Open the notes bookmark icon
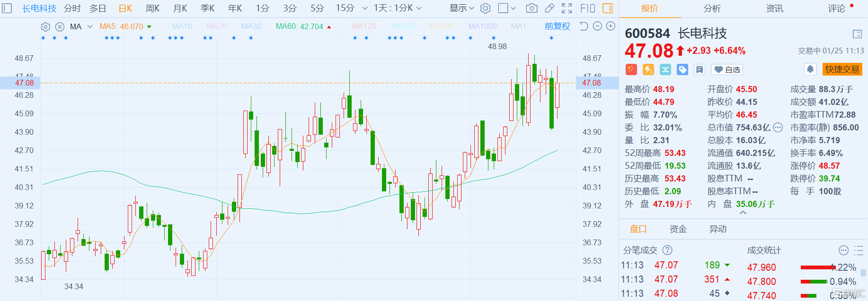This screenshot has width=868, height=301. (x=700, y=69)
